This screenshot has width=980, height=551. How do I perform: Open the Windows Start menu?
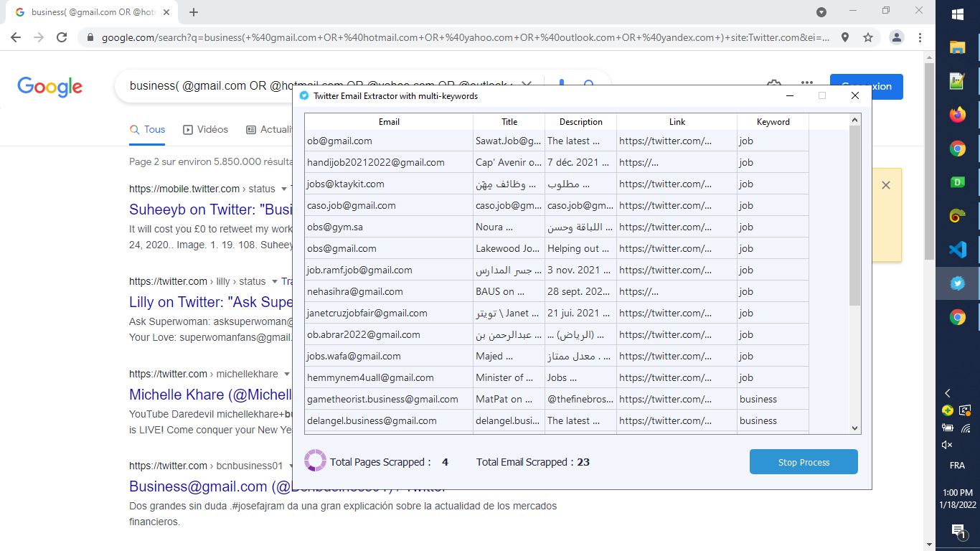(957, 14)
